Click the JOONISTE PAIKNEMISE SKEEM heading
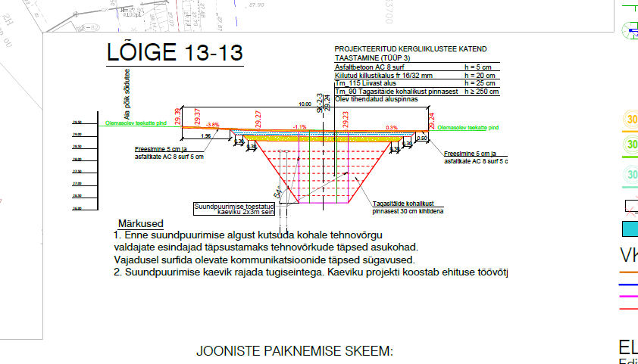Viewport: 638px width, 364px height. tap(295, 351)
